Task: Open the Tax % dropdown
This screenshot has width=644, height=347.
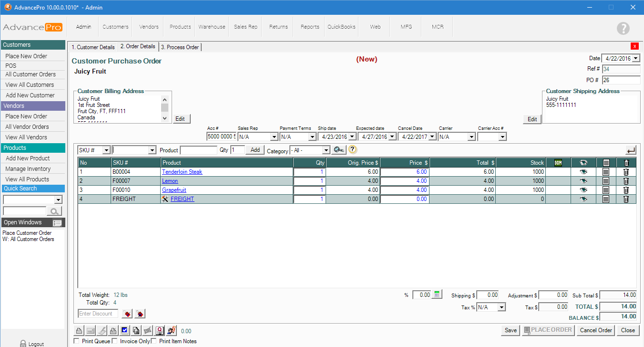Action: pyautogui.click(x=501, y=307)
